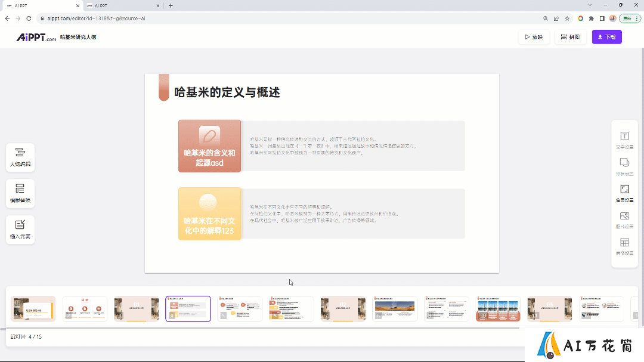Click the presentation title 哈基米研究大纲
644x362 pixels.
[x=78, y=37]
